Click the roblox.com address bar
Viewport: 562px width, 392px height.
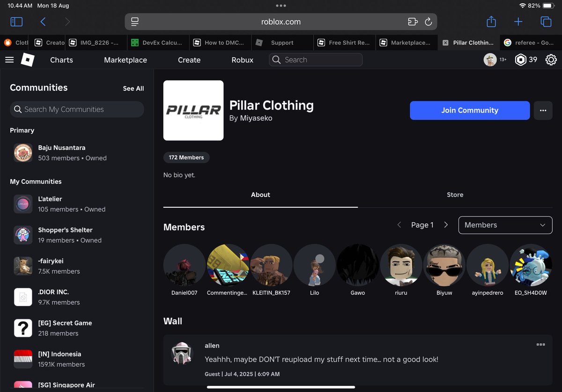click(x=281, y=22)
